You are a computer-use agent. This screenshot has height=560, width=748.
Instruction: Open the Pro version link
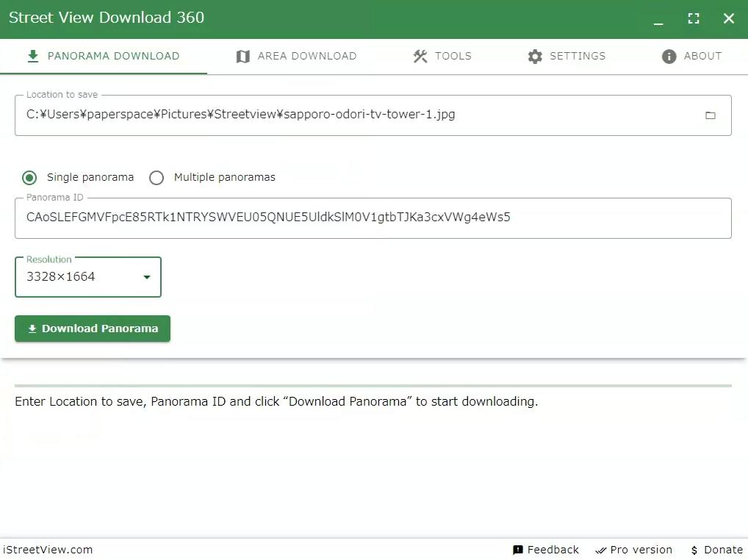click(x=634, y=550)
